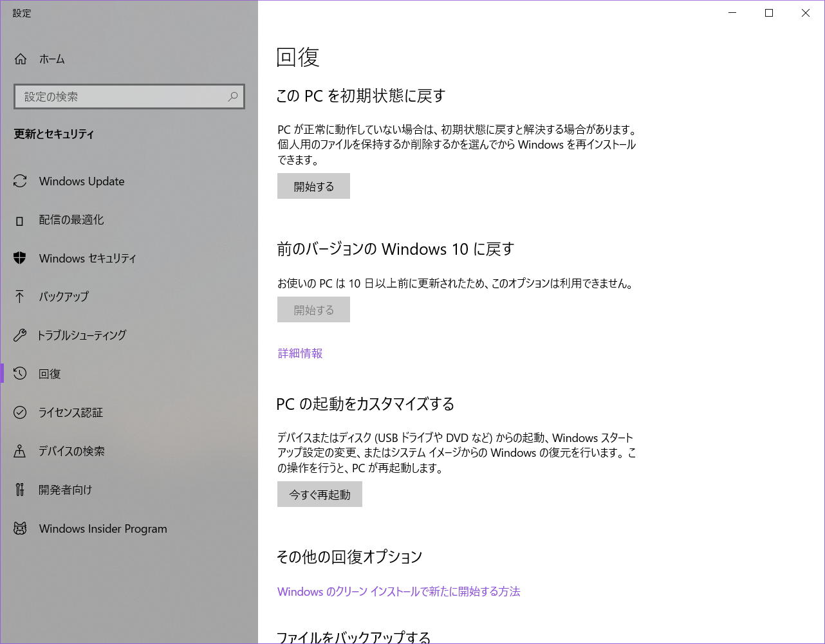
Task: Open ライセンス認証 settings
Action: coord(129,412)
